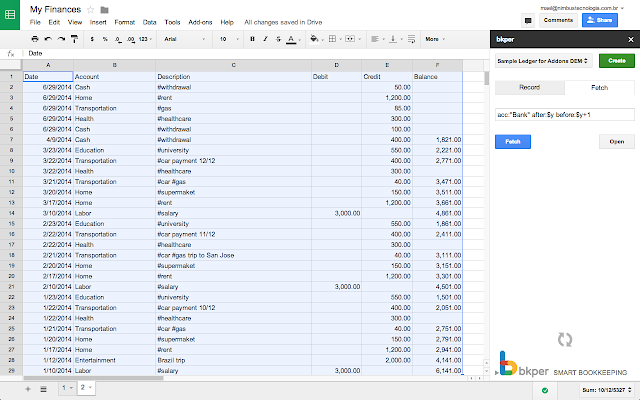Click the blue Fetch button
This screenshot has width=640, height=400.
pyautogui.click(x=513, y=142)
